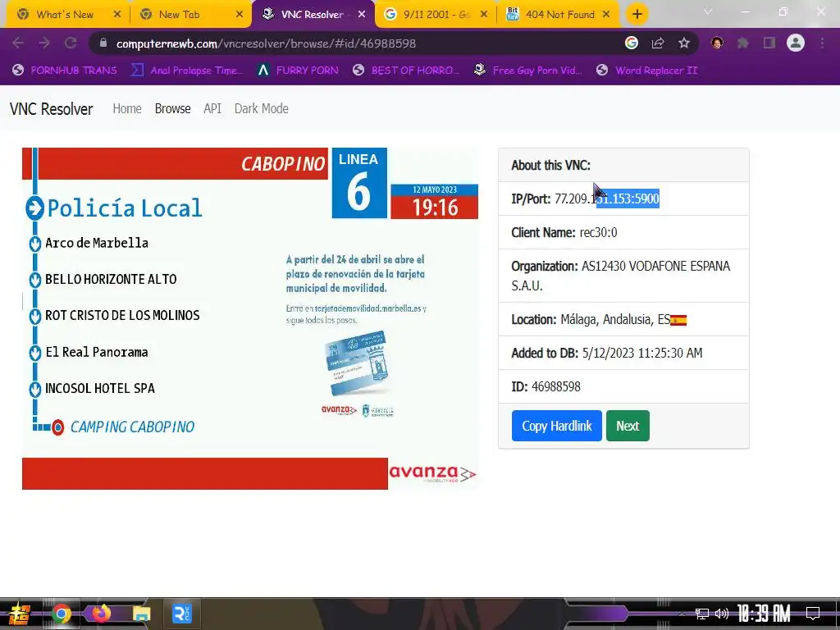This screenshot has width=840, height=630.
Task: Toggle Dark Mode in the navbar
Action: pyautogui.click(x=262, y=109)
